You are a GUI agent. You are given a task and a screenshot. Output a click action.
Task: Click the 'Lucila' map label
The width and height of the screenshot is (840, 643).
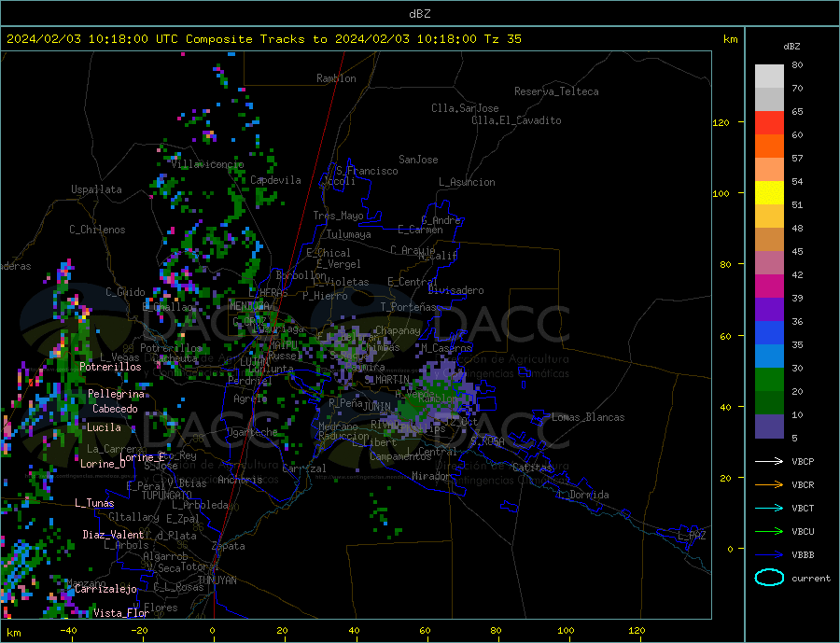pos(104,427)
